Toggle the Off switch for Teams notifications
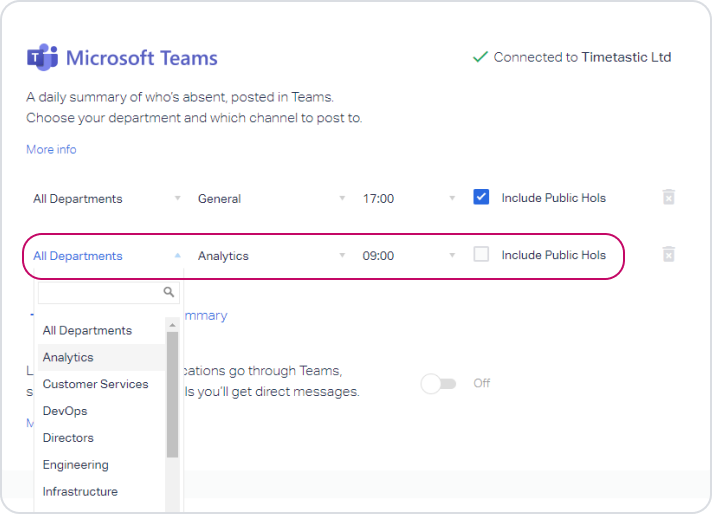The height and width of the screenshot is (514, 712). coord(438,384)
